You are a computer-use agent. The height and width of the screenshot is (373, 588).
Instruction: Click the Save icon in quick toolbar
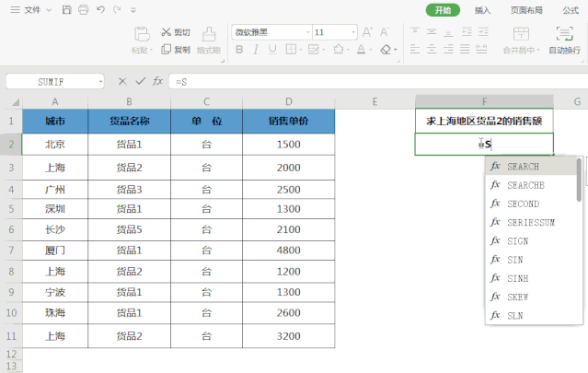pyautogui.click(x=67, y=10)
